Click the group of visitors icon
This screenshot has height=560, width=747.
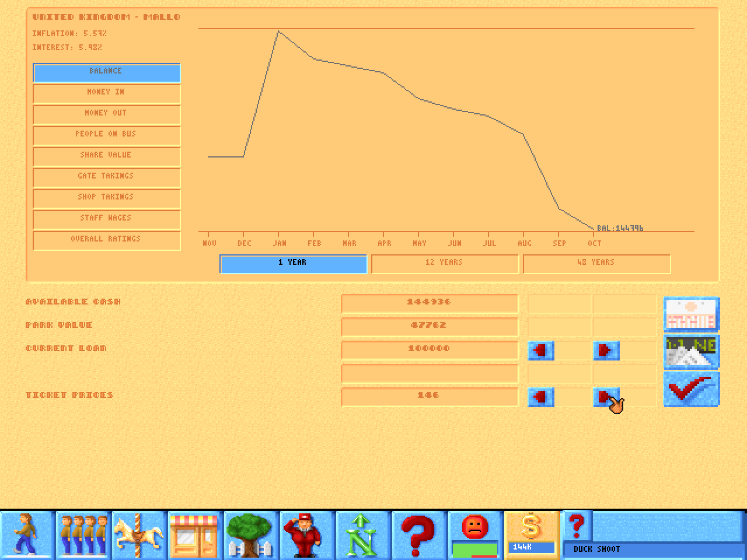click(83, 535)
